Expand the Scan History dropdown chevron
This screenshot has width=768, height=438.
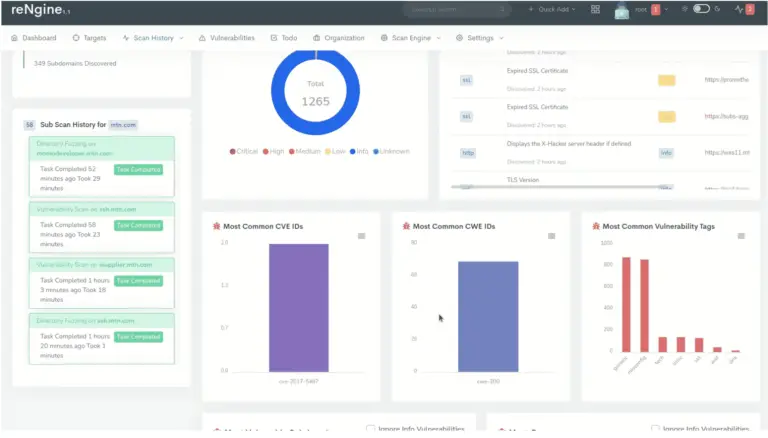pos(181,38)
